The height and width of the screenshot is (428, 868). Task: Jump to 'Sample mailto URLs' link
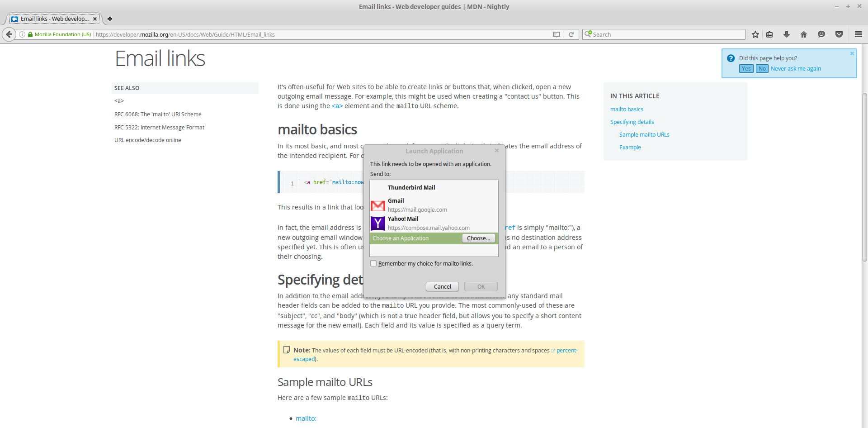pyautogui.click(x=644, y=135)
